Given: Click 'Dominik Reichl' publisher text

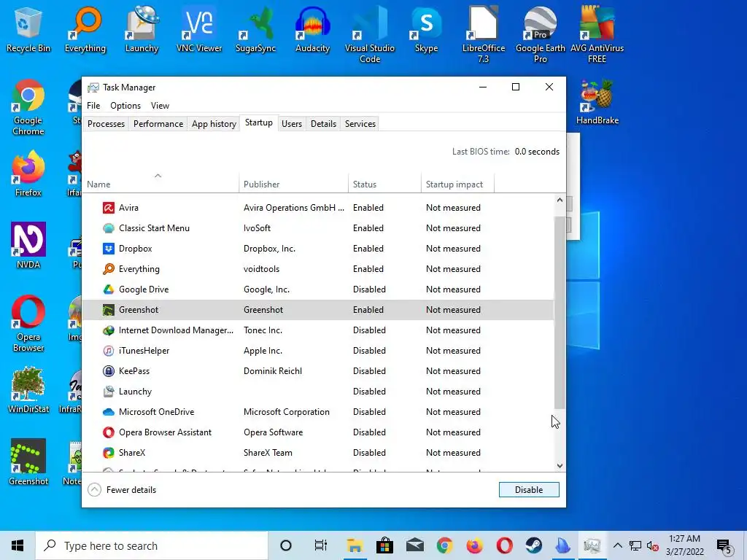Looking at the screenshot, I should click(x=273, y=371).
